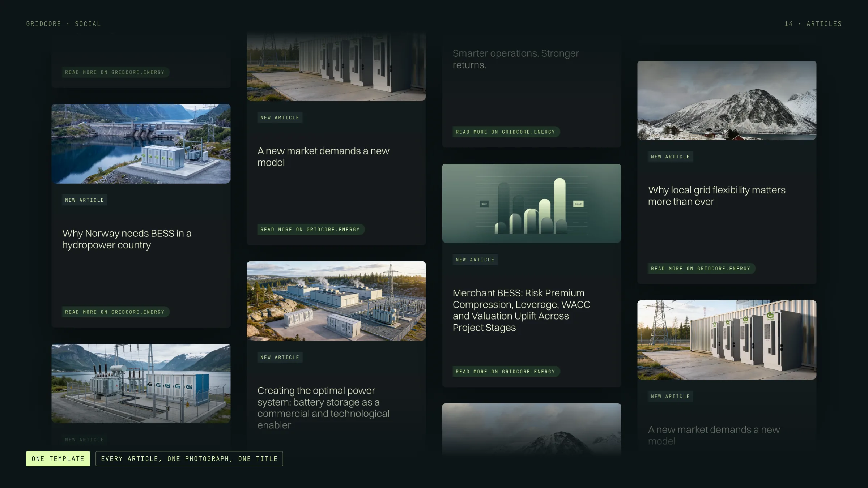The width and height of the screenshot is (868, 488).
Task: Click 'Why local grid flexibility matters' title
Action: click(x=717, y=196)
